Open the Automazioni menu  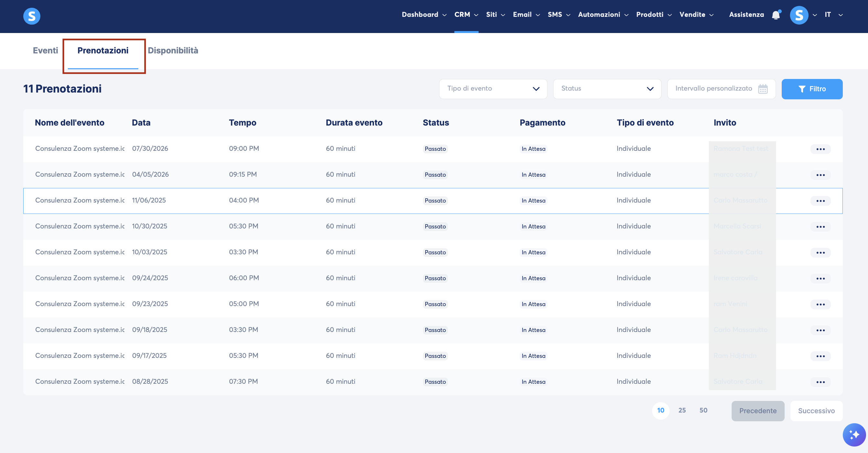[603, 15]
